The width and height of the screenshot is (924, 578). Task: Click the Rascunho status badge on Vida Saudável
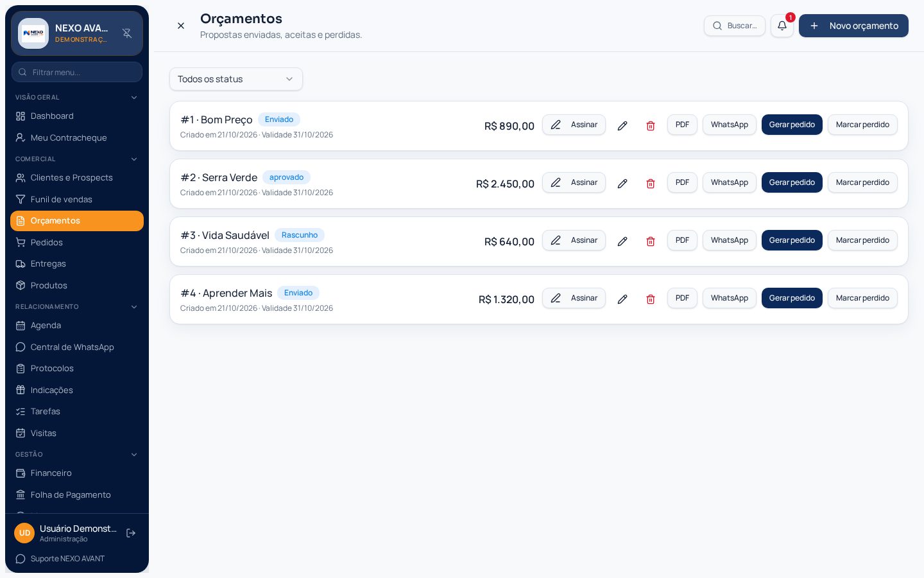pyautogui.click(x=300, y=235)
